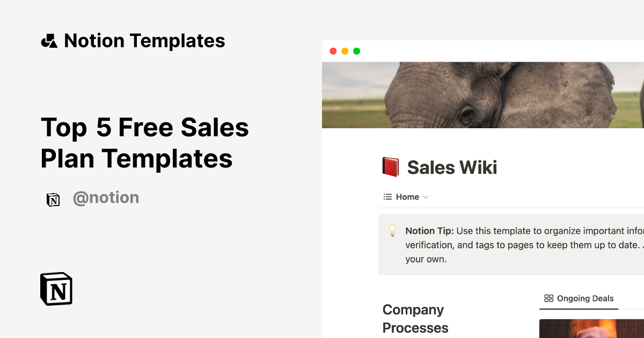Click the lightbulb icon in the Notion Tip callout
Viewport: 644px width, 338px height.
click(x=393, y=231)
